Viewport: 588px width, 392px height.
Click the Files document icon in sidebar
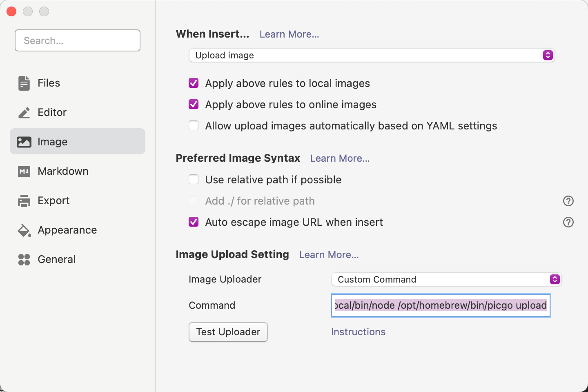click(x=24, y=83)
